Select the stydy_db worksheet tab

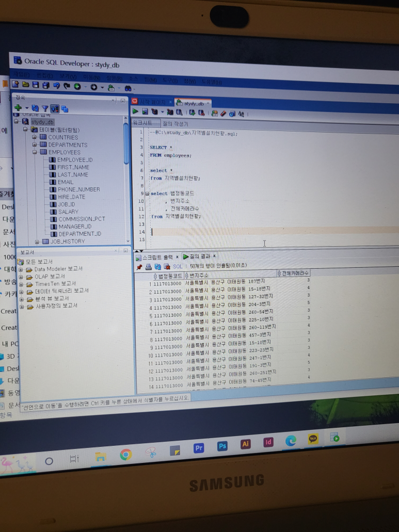click(x=194, y=104)
